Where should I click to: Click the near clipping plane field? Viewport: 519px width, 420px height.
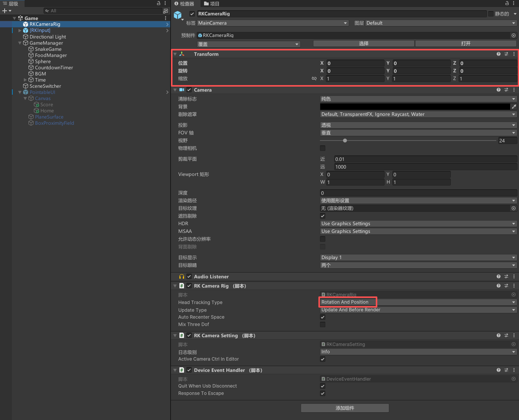[425, 159]
